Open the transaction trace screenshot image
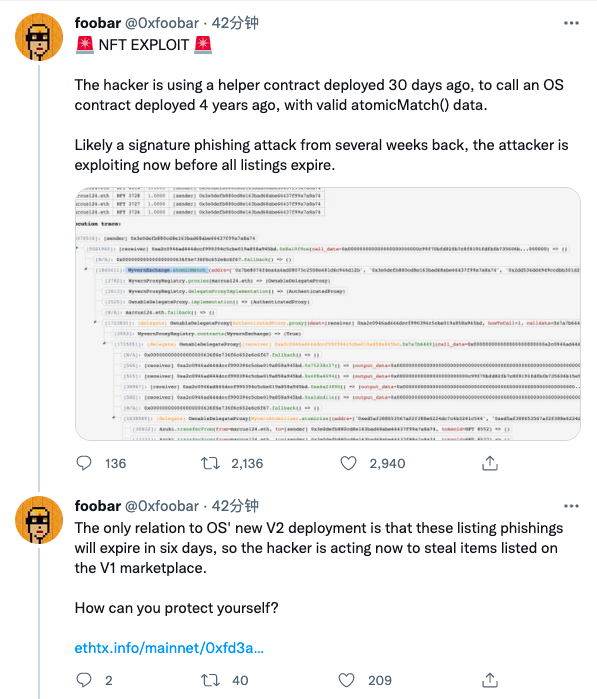Screen dimensions: 597x699 tap(328, 314)
